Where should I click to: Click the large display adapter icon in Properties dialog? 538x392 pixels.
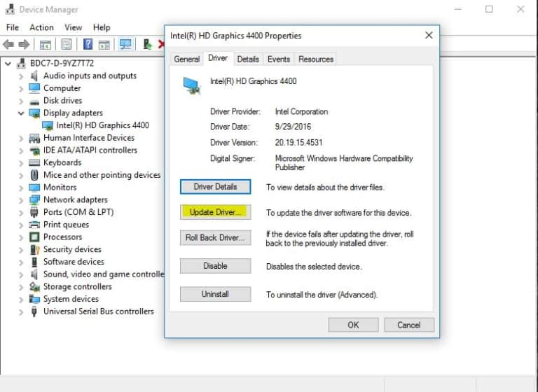click(191, 85)
